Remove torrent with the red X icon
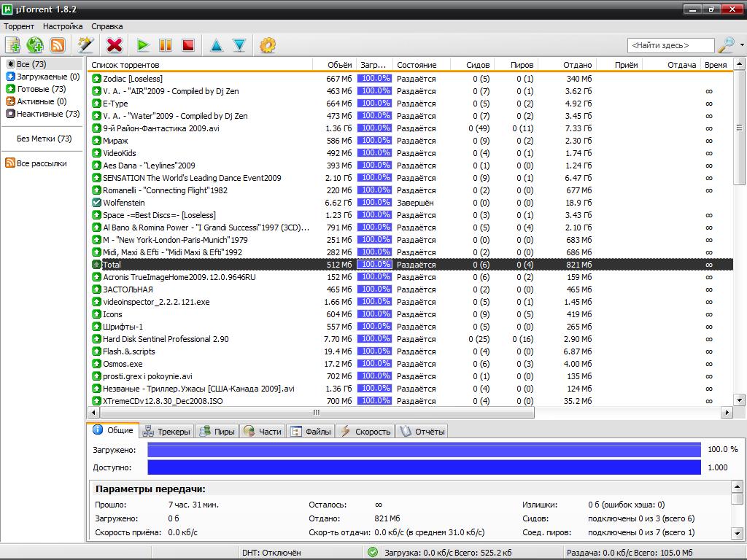This screenshot has height=560, width=747. click(x=115, y=45)
